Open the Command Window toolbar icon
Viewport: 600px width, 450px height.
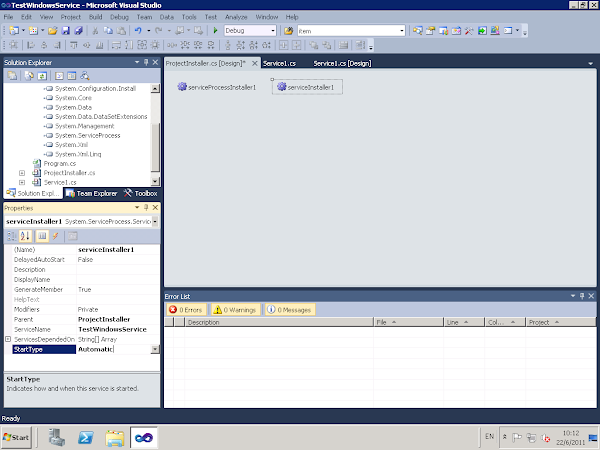[508, 31]
